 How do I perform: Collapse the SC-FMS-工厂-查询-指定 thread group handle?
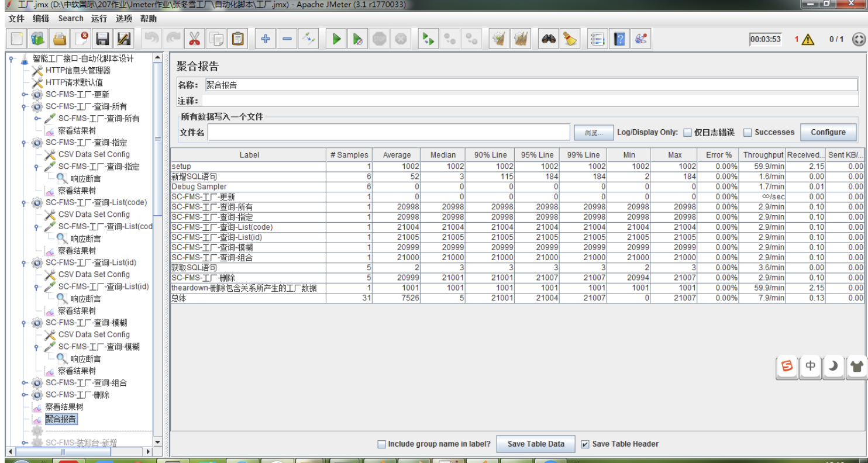click(x=24, y=143)
